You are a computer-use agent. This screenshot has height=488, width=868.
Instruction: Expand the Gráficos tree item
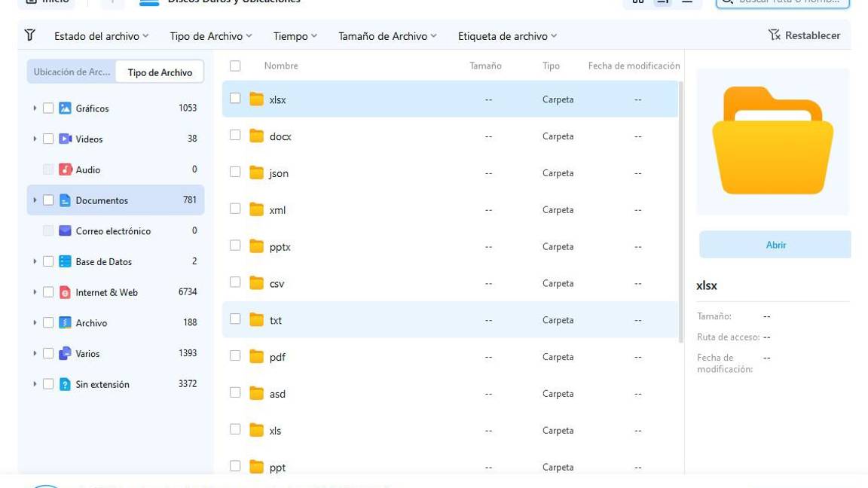(x=34, y=108)
